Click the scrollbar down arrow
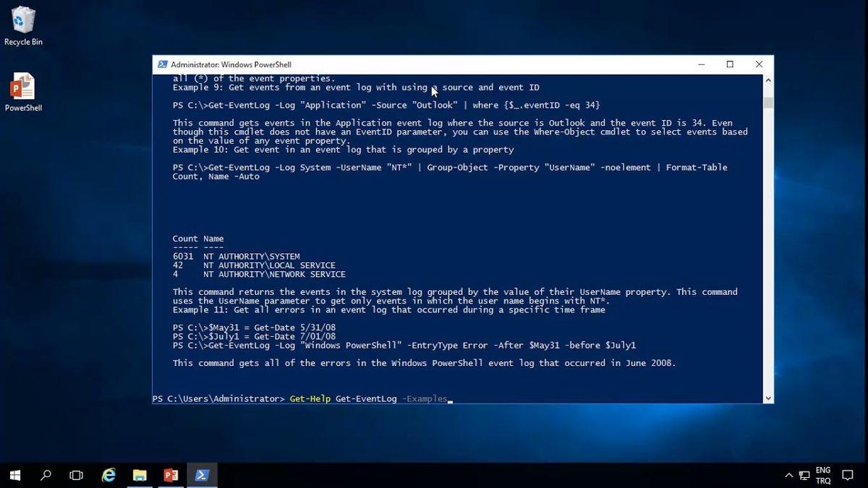Viewport: 868px width, 488px height. (x=768, y=397)
